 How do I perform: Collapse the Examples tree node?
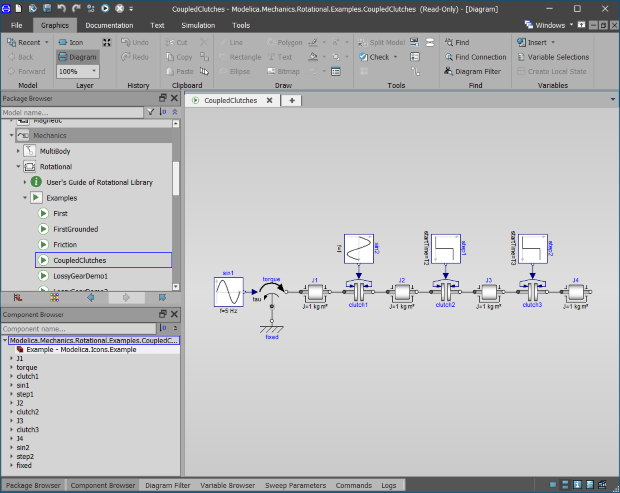[x=27, y=198]
